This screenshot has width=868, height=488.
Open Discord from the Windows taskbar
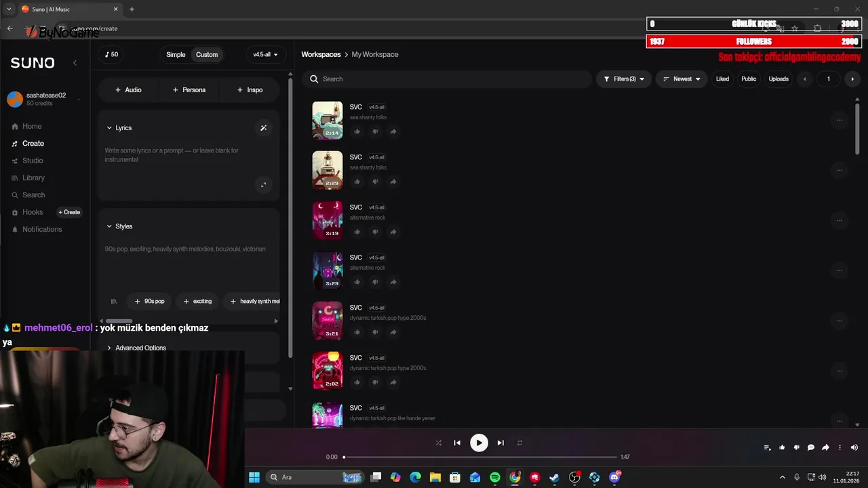click(x=615, y=477)
